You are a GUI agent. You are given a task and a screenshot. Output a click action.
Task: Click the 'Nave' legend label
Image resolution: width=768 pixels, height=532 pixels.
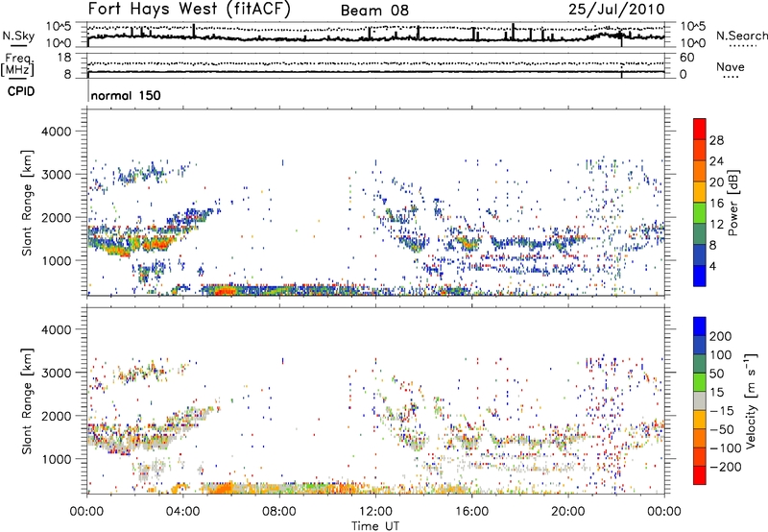[730, 66]
